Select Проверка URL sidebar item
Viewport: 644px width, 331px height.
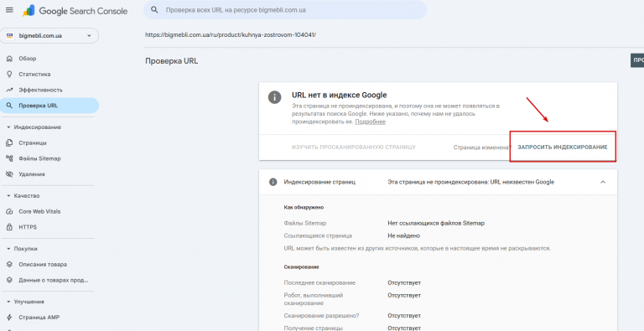(49, 106)
